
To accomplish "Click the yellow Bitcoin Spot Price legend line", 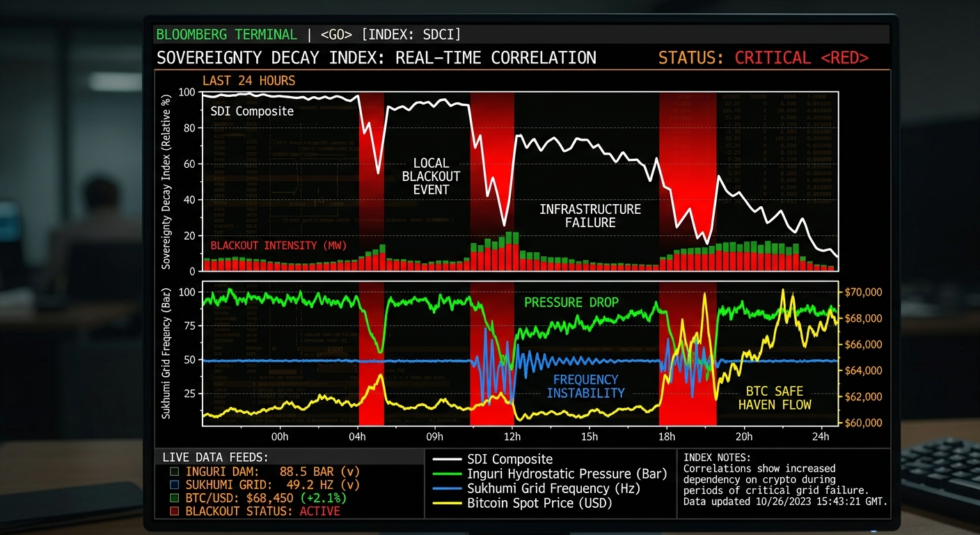I will coord(446,503).
